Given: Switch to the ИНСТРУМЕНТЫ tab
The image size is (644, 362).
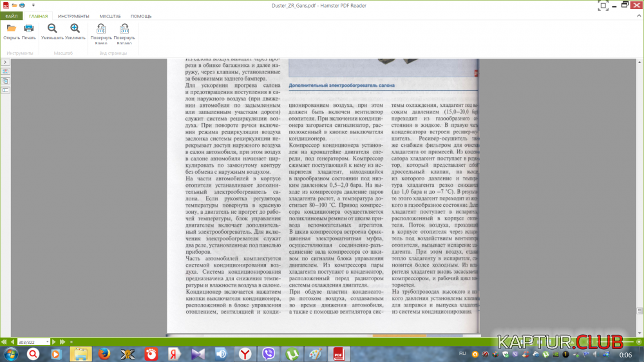Looking at the screenshot, I should 73,15.
